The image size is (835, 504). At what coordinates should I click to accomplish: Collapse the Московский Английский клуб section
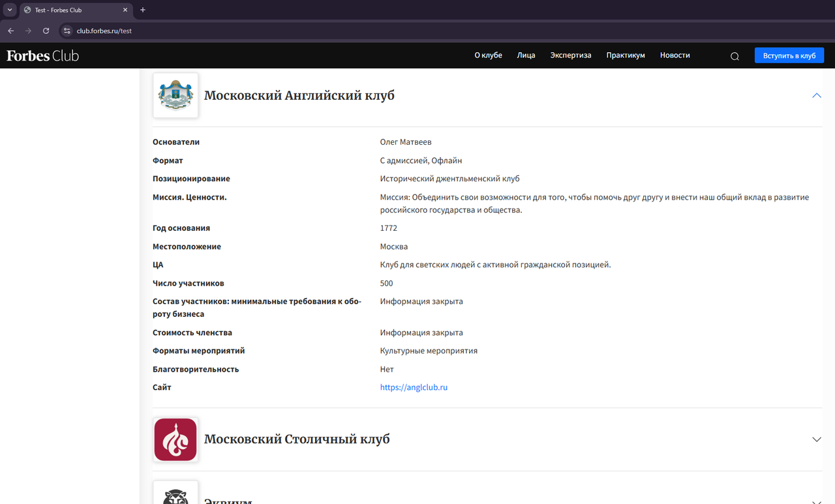tap(816, 95)
